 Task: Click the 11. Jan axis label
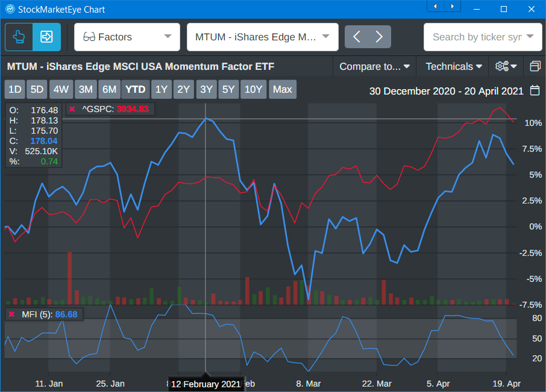(x=49, y=384)
